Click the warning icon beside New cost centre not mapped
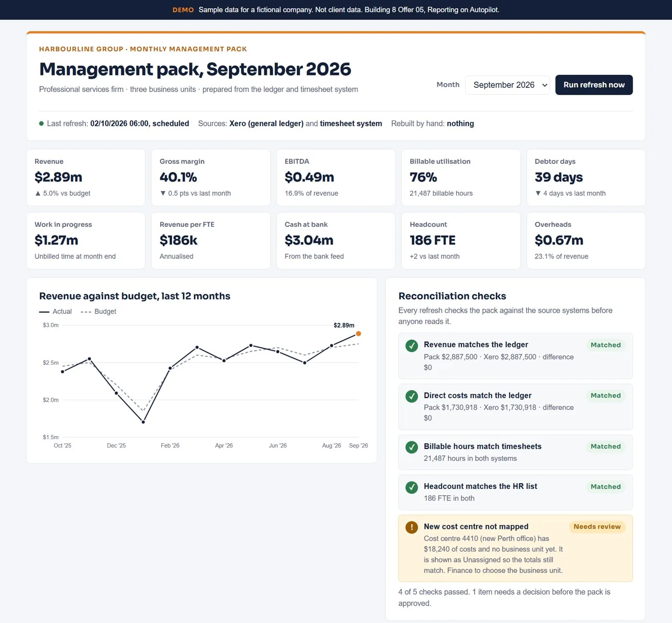The height and width of the screenshot is (623, 672). pyautogui.click(x=411, y=527)
